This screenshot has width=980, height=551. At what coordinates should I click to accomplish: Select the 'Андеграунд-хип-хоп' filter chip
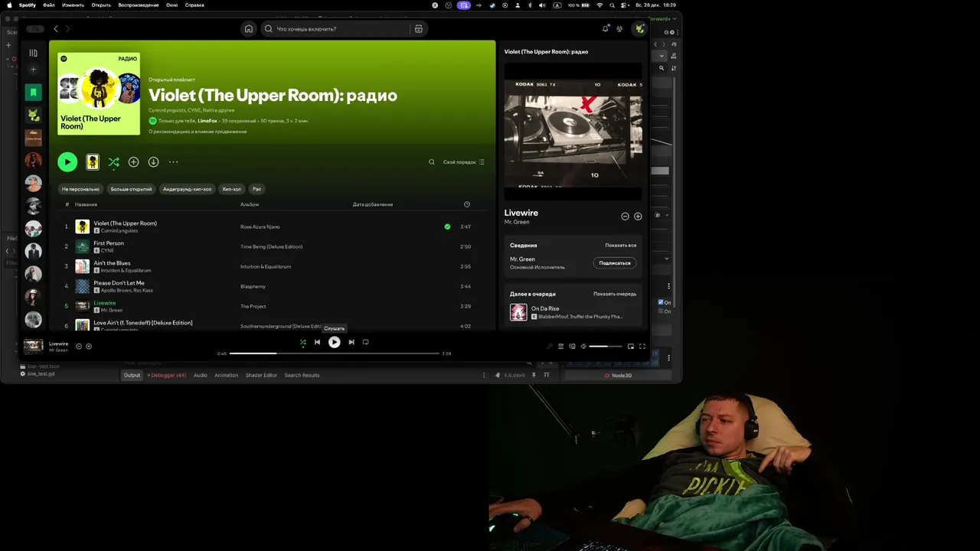click(187, 189)
